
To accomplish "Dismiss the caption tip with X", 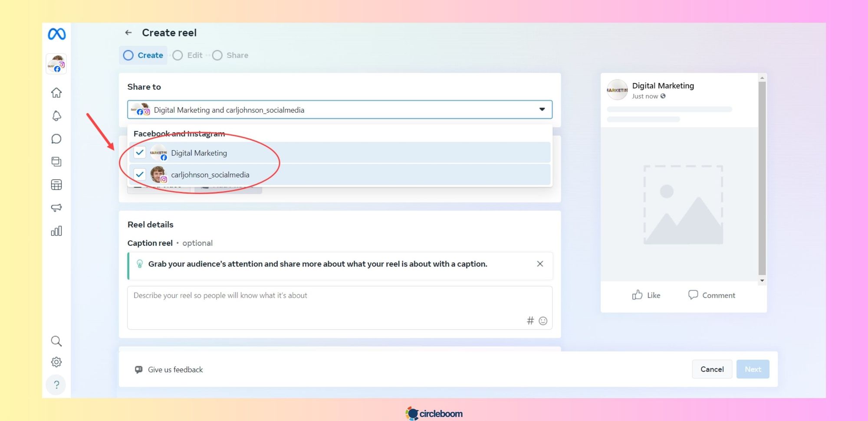I will pyautogui.click(x=540, y=264).
